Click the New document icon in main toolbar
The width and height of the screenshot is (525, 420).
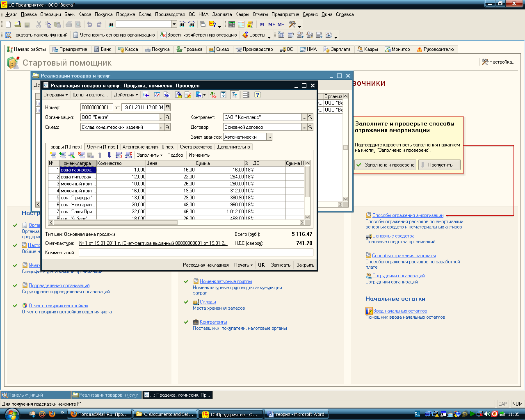click(8, 25)
